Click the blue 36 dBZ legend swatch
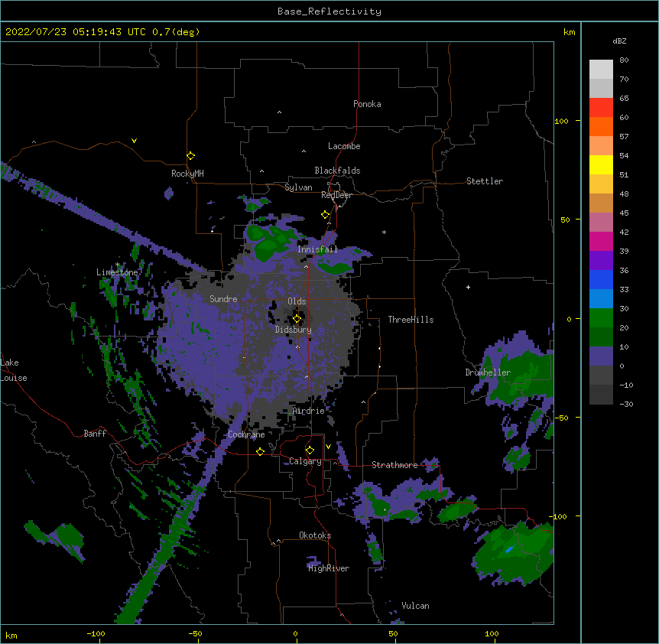 pos(601,279)
